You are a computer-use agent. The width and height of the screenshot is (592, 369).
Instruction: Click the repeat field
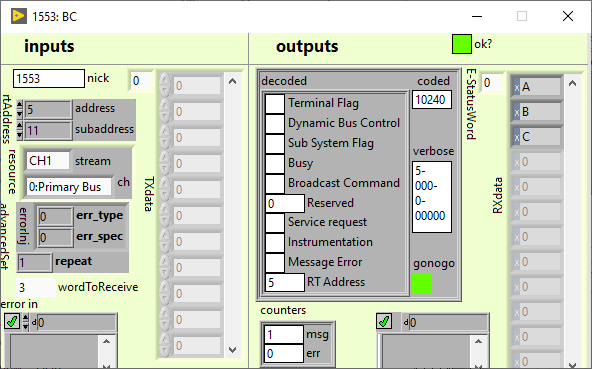[x=34, y=262]
